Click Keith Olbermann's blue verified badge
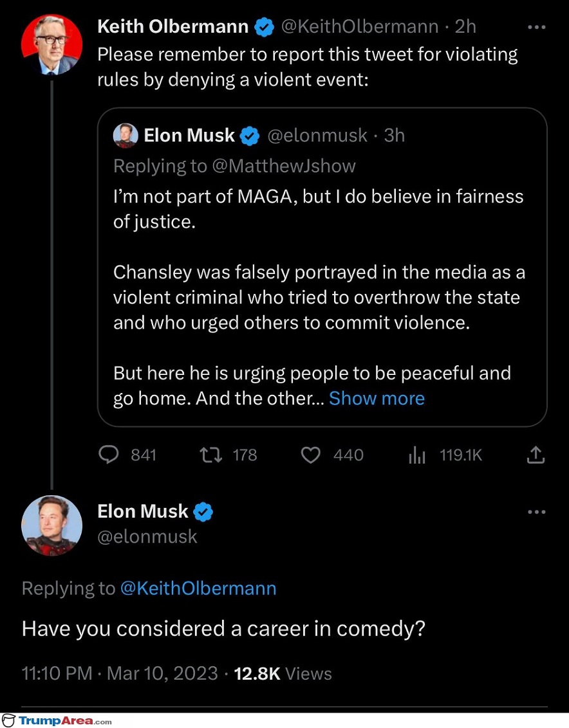Screen dimensions: 569x728 (x=264, y=27)
